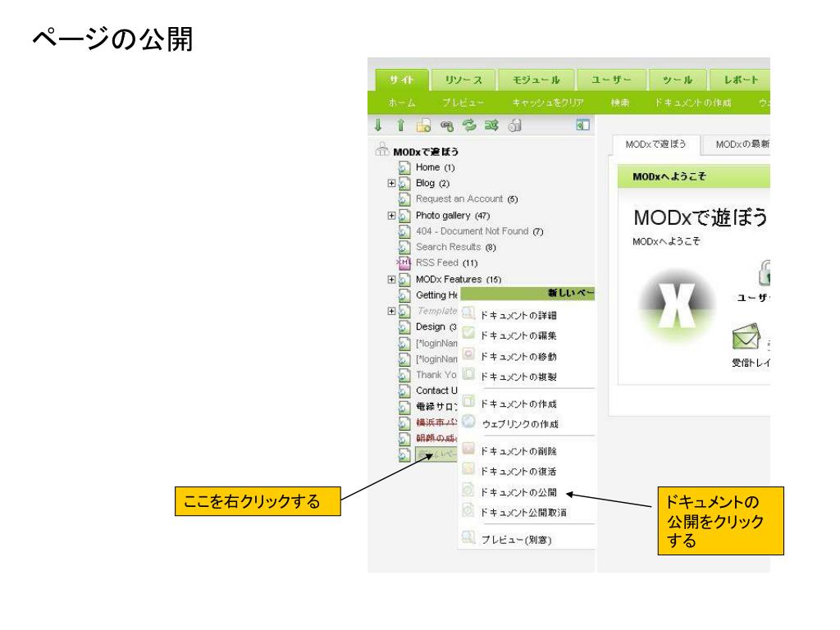The image size is (840, 630).
Task: Choose ドキュメントの編集 from context menu
Action: pyautogui.click(x=518, y=336)
